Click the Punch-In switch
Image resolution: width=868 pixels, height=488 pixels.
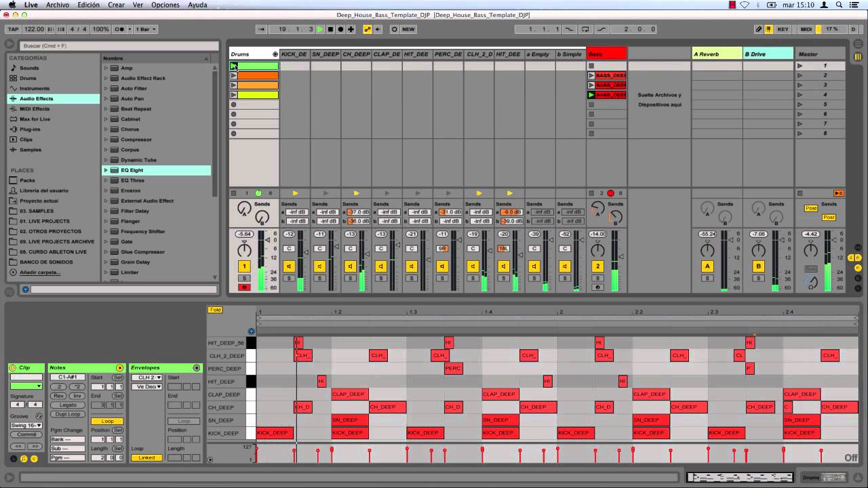[x=568, y=29]
